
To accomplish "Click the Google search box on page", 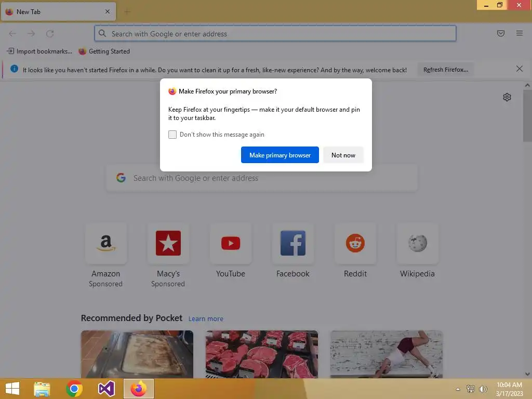I will 262,178.
